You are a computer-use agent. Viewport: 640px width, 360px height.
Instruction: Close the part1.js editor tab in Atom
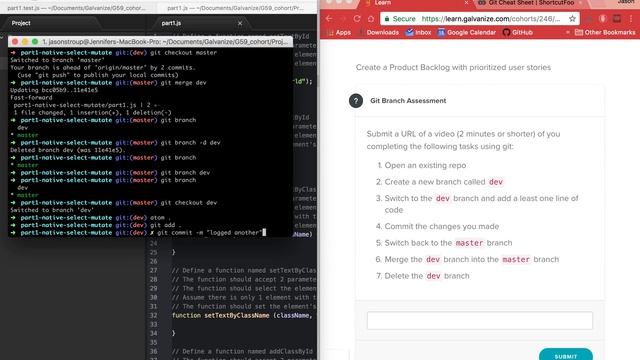coord(240,23)
